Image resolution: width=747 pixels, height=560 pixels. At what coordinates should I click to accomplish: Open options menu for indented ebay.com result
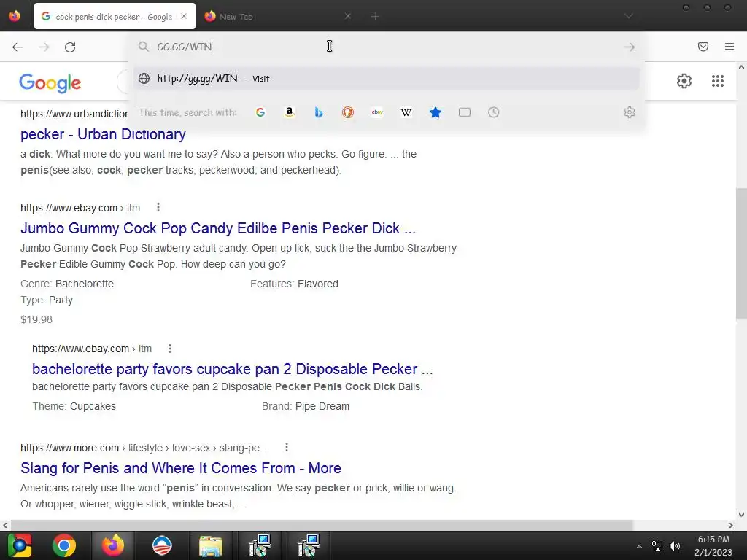coord(169,349)
